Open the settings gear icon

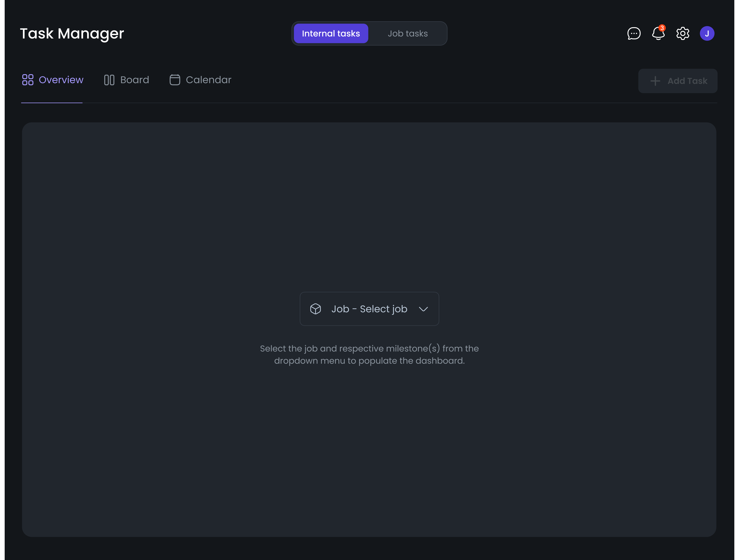click(683, 33)
